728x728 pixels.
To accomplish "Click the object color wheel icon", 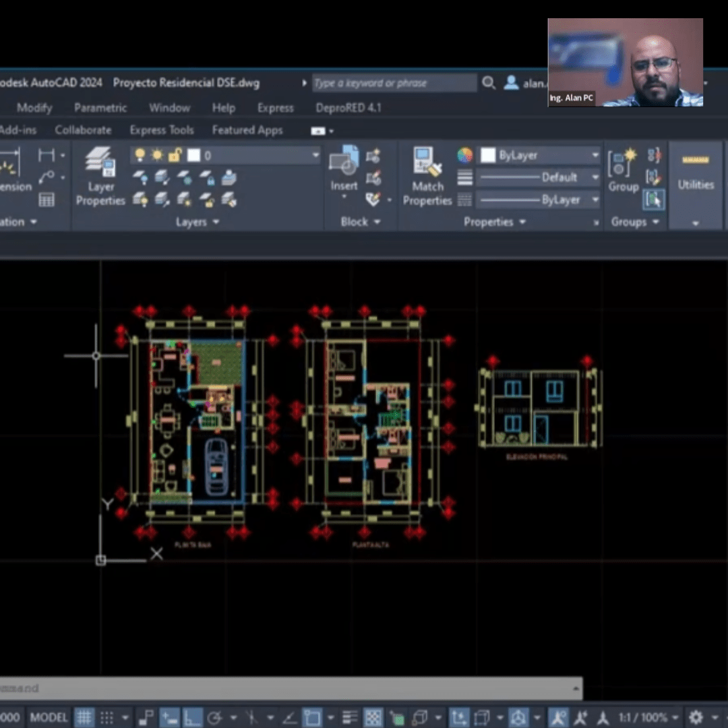I will [x=465, y=156].
